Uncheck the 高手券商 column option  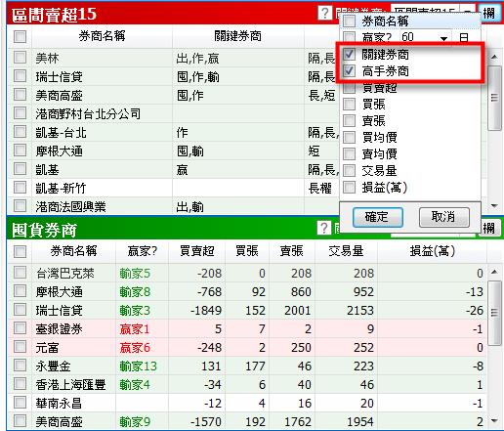coord(350,70)
